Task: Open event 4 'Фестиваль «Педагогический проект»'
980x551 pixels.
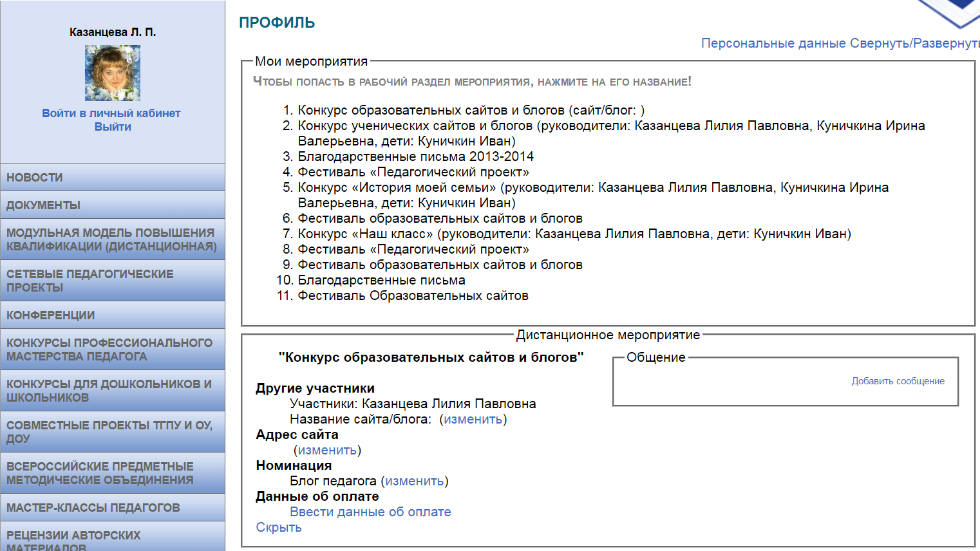Action: coord(413,172)
